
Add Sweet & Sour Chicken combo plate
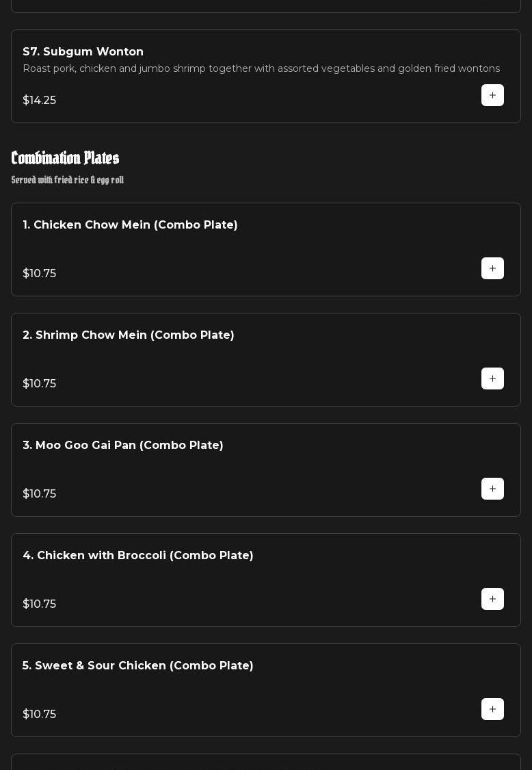tap(492, 709)
